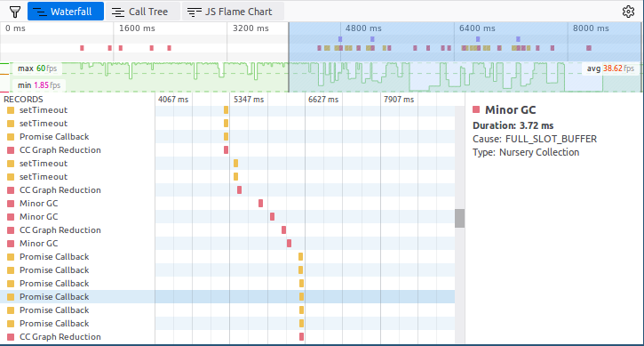Open the marker filter funnel icon

[x=15, y=12]
